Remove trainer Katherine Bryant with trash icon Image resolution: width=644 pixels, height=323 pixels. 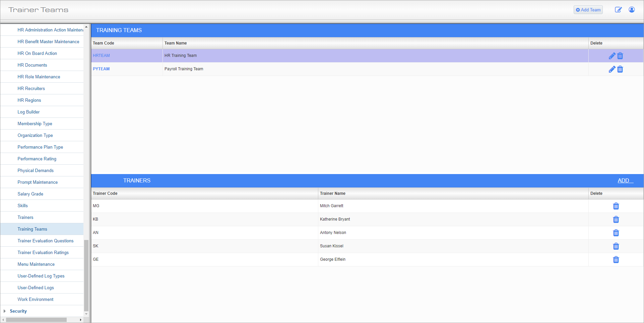click(616, 220)
